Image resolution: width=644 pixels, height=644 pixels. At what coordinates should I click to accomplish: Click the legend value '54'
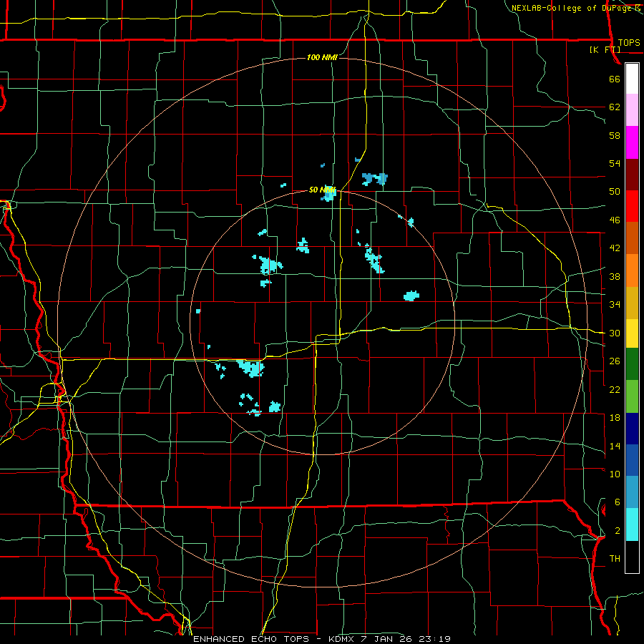pos(615,163)
